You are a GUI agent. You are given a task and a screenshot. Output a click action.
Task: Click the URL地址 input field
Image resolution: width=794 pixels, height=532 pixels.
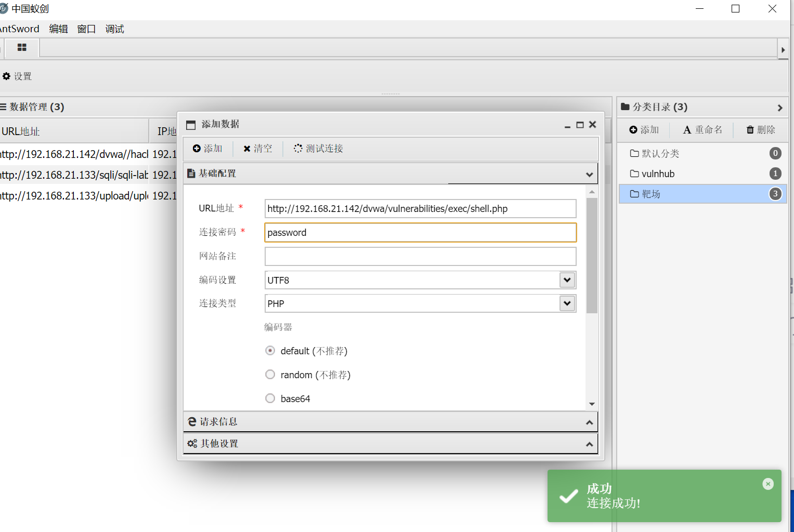tap(420, 209)
